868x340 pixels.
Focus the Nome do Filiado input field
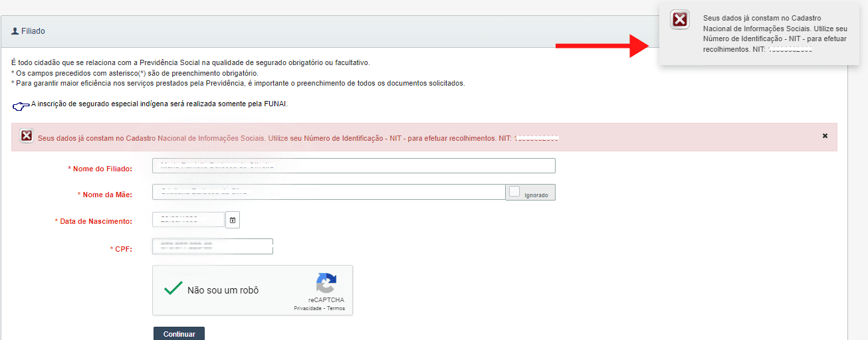353,166
